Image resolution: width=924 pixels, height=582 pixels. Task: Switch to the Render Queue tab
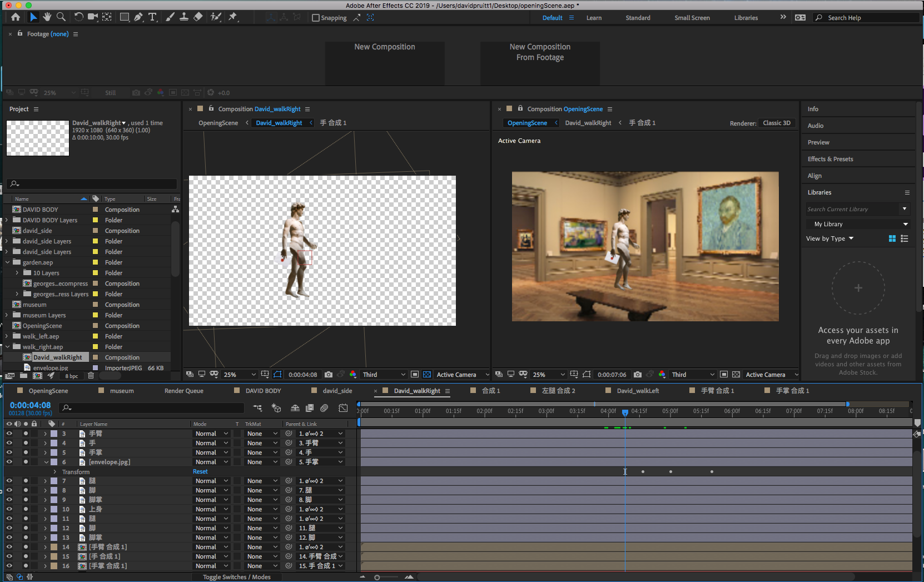click(183, 391)
